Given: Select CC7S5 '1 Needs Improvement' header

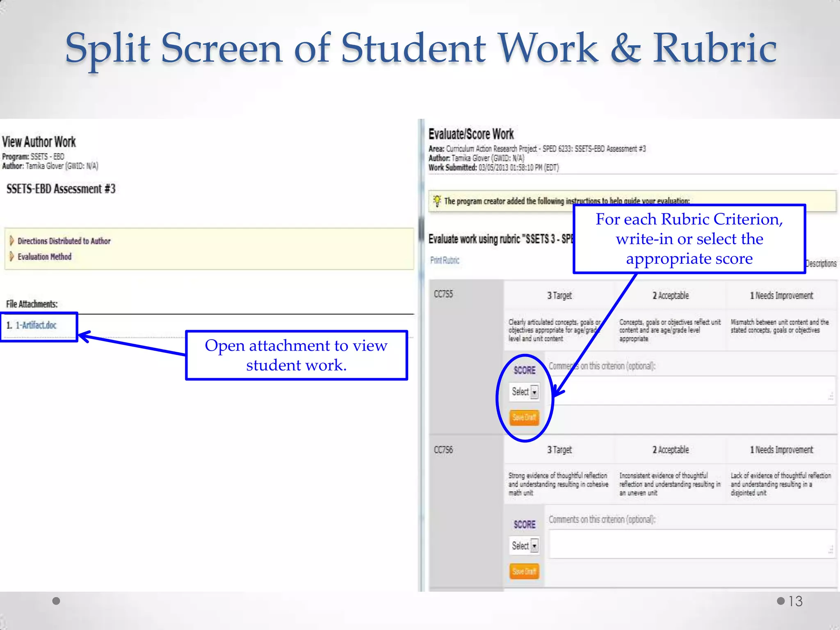Looking at the screenshot, I should [x=781, y=295].
